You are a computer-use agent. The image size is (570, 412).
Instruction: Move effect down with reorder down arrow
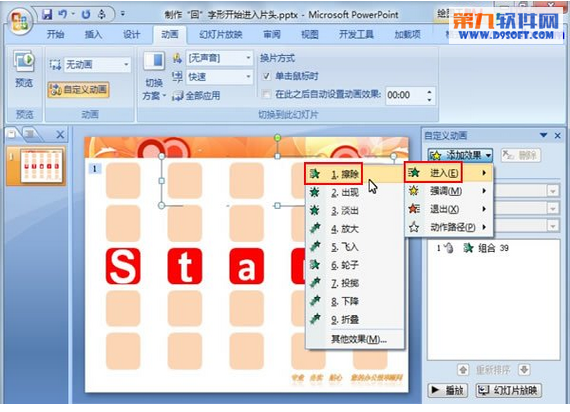[x=524, y=370]
